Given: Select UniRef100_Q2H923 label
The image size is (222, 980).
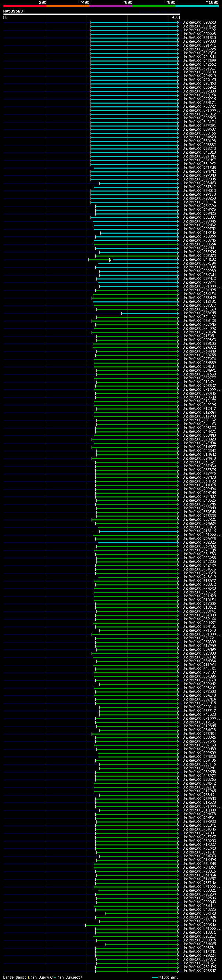Looking at the screenshot, I should click(199, 439).
